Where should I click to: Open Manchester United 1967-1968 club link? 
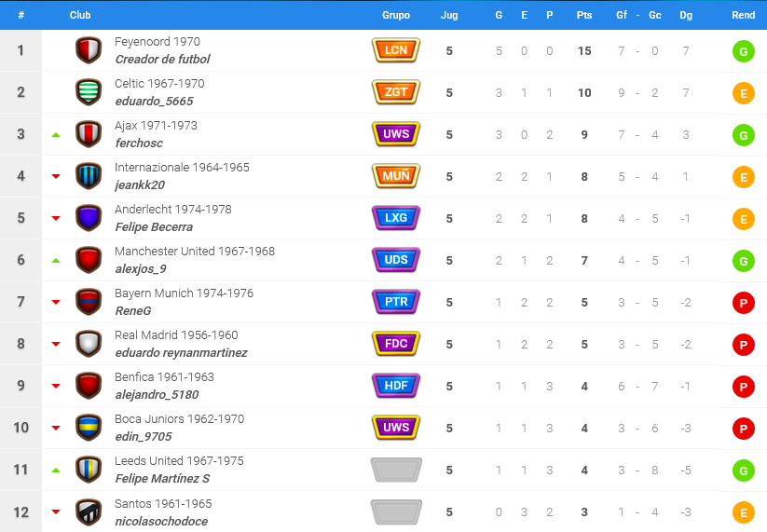coord(195,252)
